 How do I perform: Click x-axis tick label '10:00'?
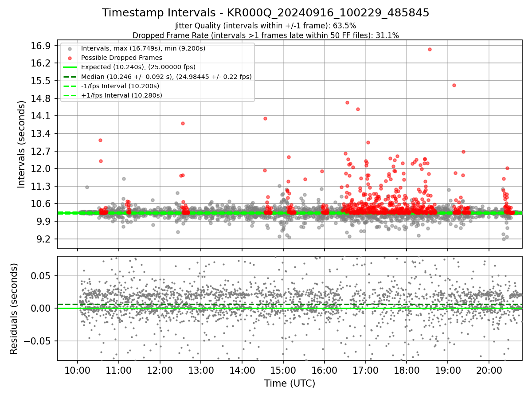pyautogui.click(x=78, y=370)
